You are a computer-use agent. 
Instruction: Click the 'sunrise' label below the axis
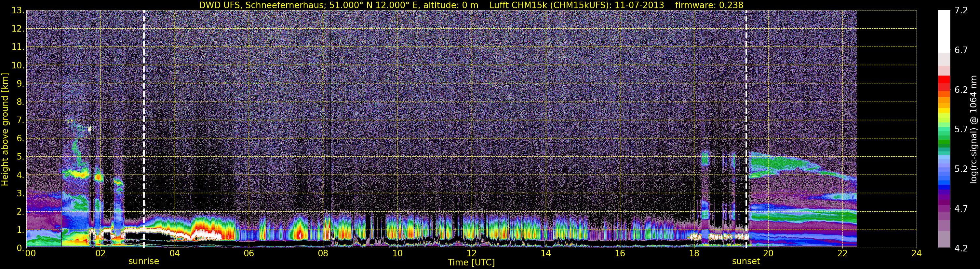click(144, 262)
